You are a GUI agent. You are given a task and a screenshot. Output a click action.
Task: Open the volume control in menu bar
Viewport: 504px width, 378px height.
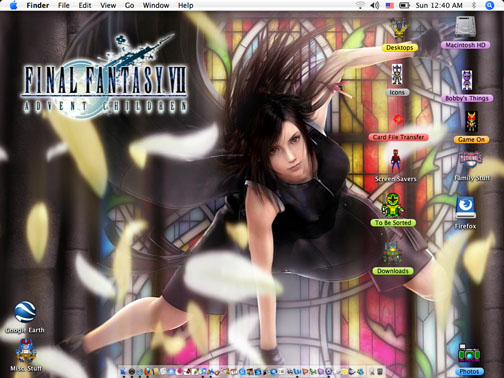click(375, 5)
